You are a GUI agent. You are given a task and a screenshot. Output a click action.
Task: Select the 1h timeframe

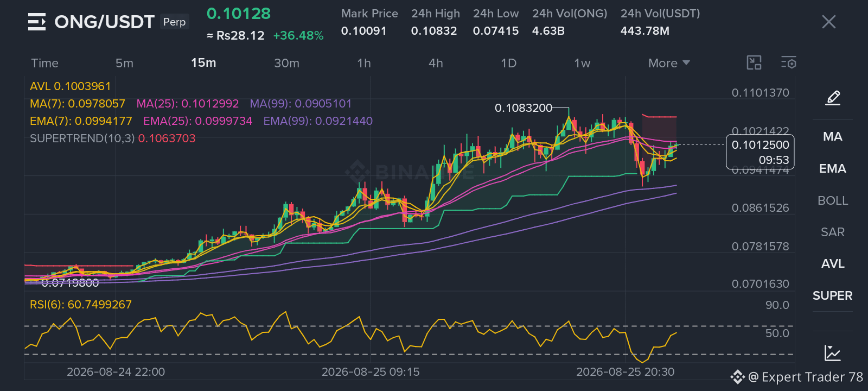click(x=364, y=63)
